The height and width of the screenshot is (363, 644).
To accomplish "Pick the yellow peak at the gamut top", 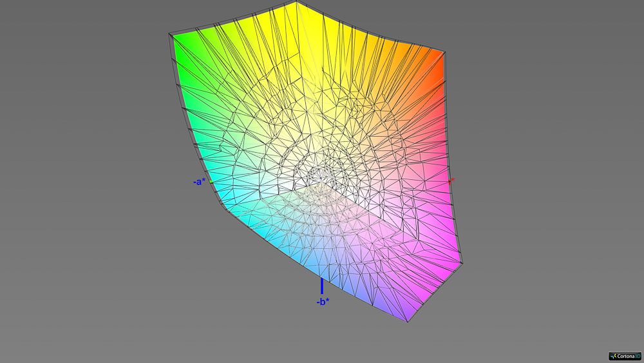I will click(x=296, y=8).
